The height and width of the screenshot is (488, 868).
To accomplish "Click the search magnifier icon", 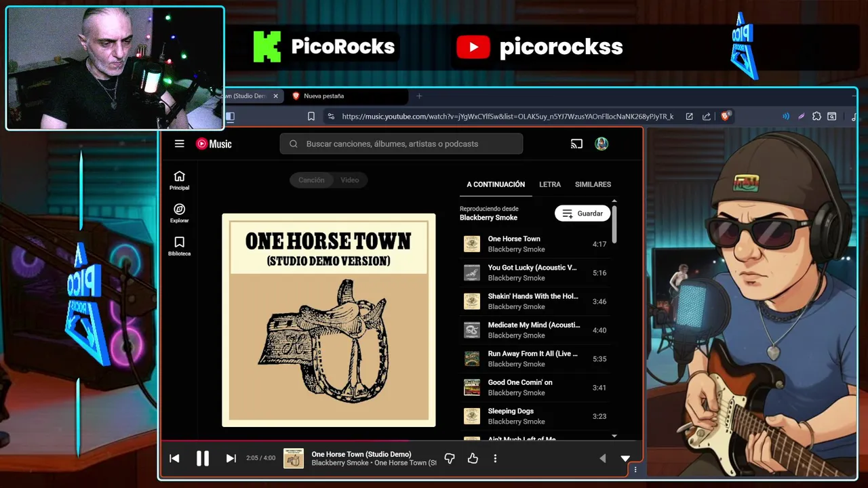I will tap(294, 144).
